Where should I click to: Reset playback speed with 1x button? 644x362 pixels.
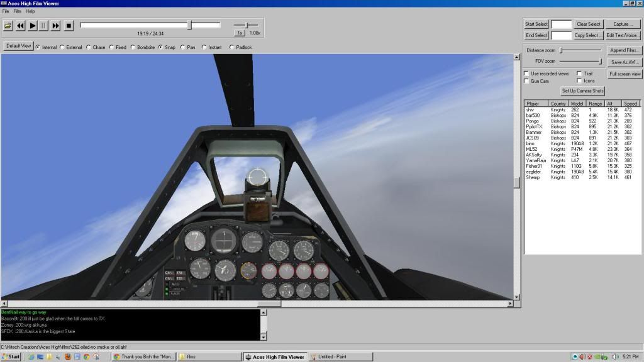tap(240, 33)
